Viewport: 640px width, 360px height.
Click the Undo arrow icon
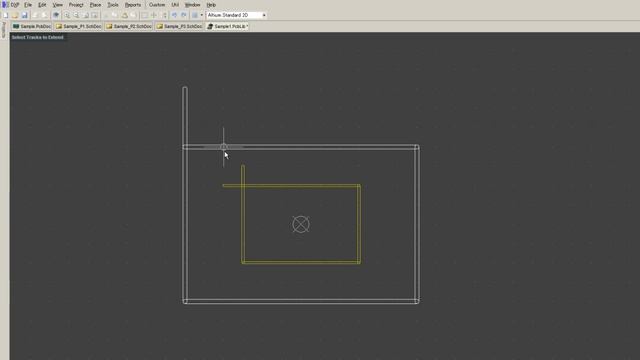point(174,15)
